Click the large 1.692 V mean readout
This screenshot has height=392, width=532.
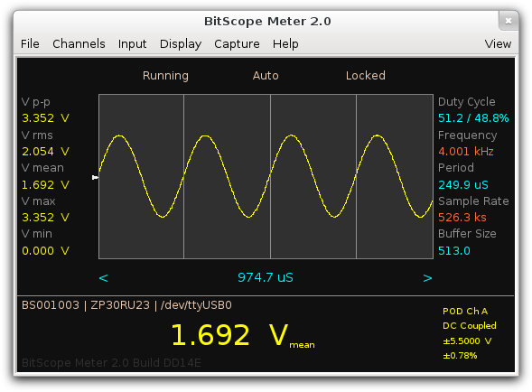pos(243,335)
